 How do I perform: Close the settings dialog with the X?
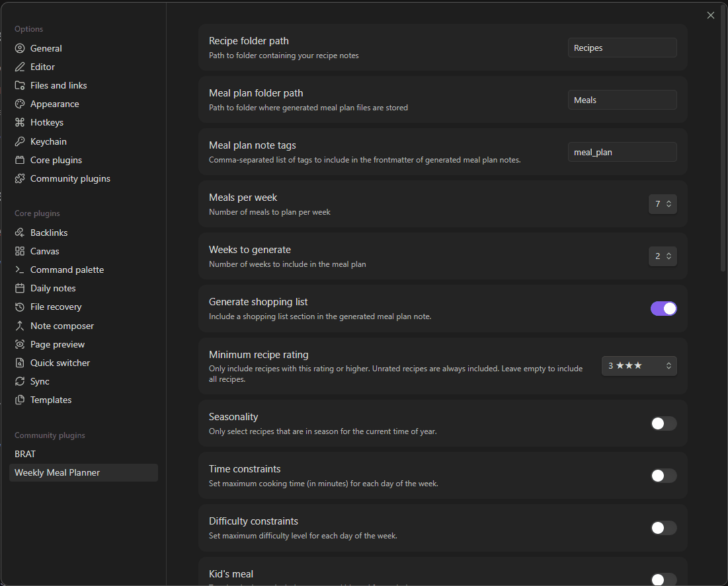(710, 15)
